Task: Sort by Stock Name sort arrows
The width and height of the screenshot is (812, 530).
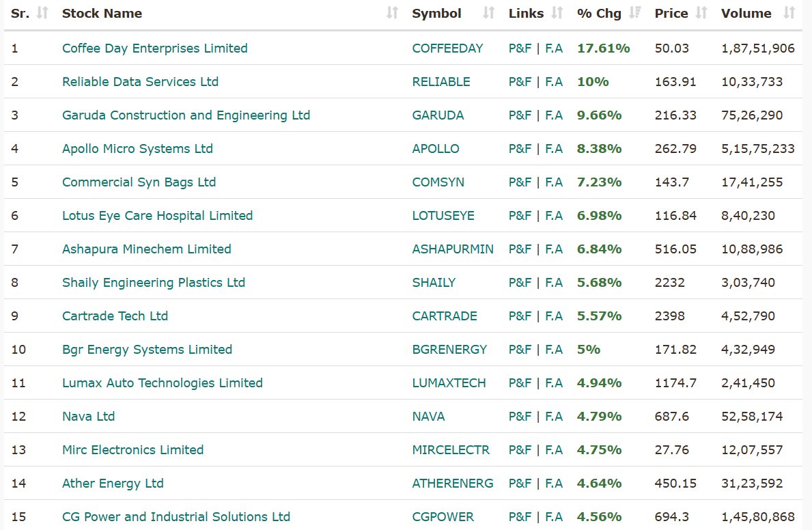Action: 393,13
